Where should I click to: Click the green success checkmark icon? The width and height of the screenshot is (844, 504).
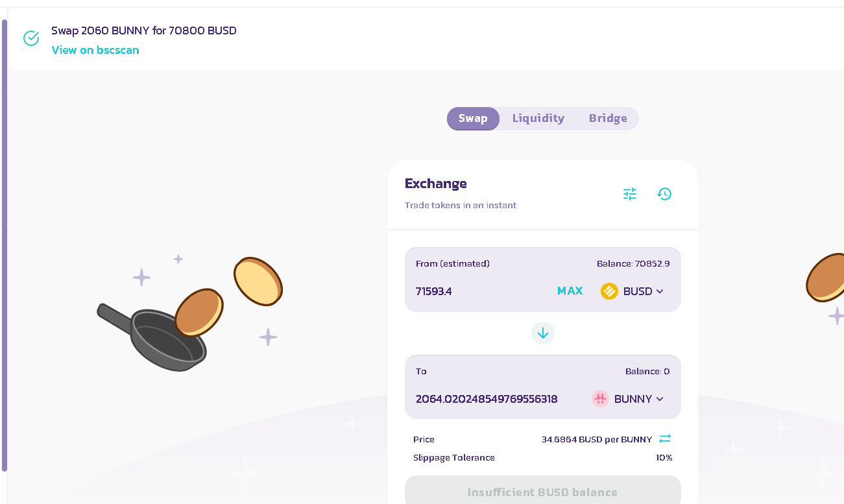tap(31, 38)
